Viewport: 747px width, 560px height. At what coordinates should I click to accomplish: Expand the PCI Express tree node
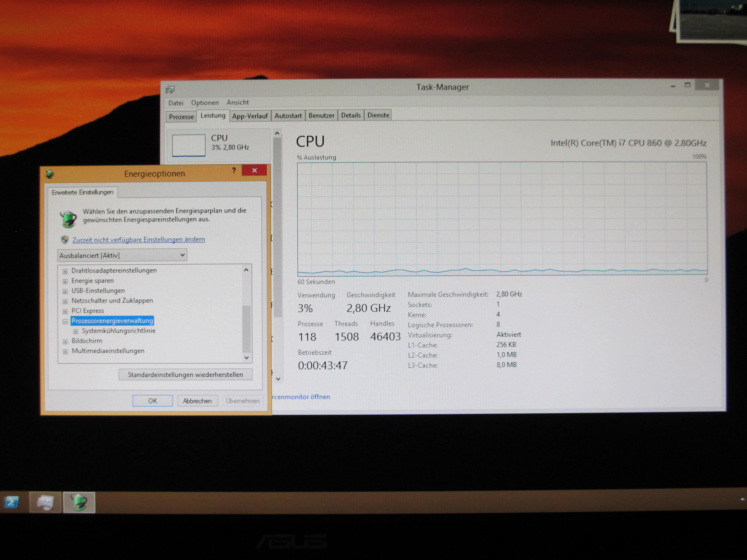tap(65, 311)
